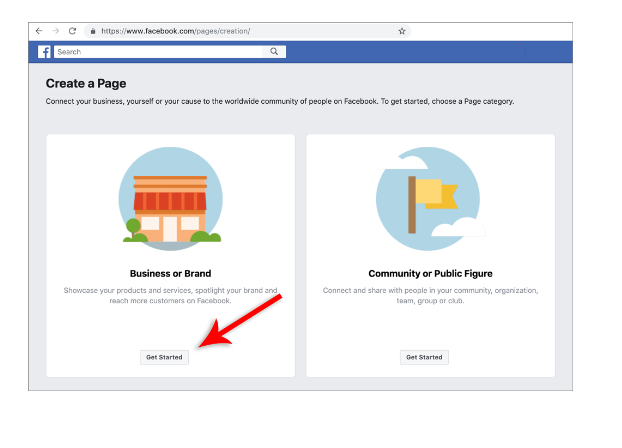Click the Business or Brand description text

171,295
